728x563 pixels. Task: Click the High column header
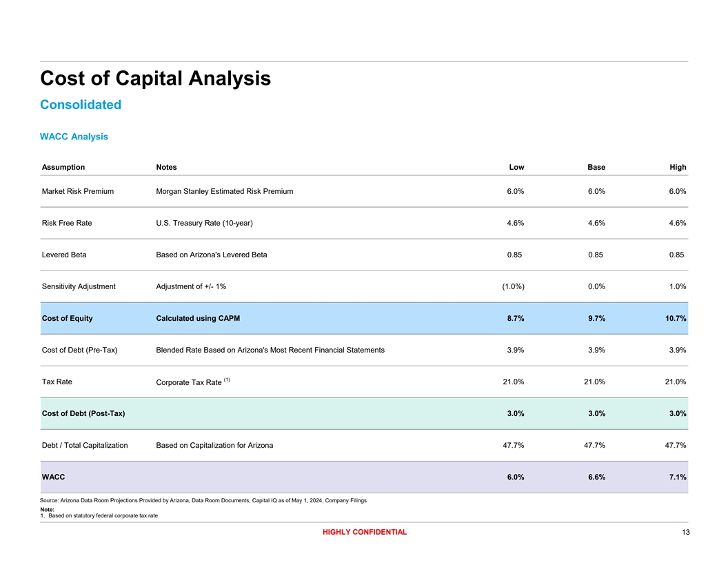(x=678, y=167)
